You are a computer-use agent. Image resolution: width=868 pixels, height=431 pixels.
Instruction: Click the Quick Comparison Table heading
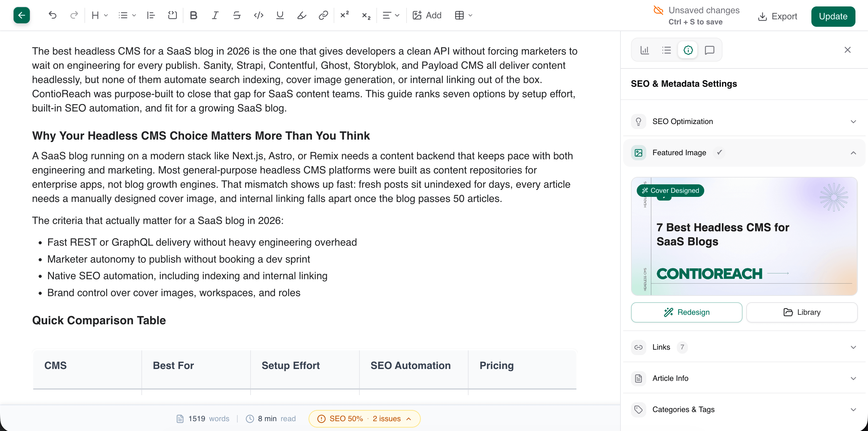pos(99,320)
